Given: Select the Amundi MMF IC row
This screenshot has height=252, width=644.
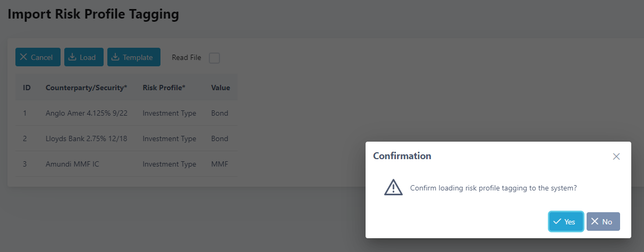Looking at the screenshot, I should [x=72, y=164].
